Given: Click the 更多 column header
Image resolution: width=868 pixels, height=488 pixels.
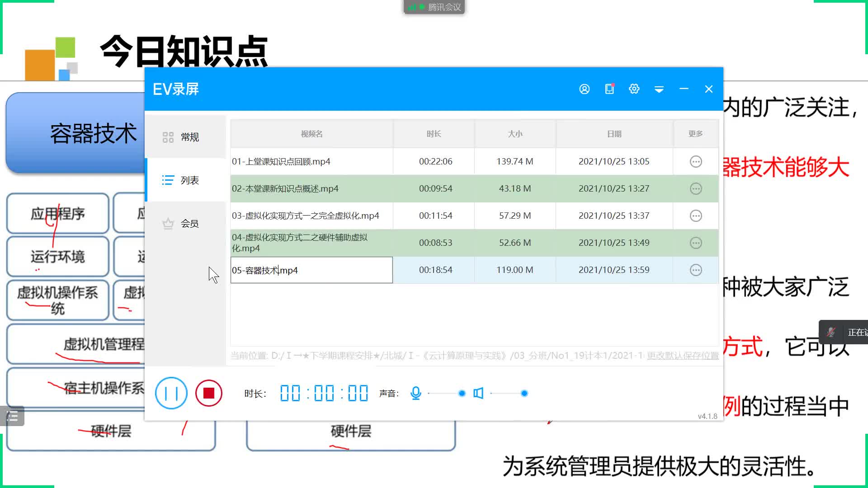Looking at the screenshot, I should (696, 134).
